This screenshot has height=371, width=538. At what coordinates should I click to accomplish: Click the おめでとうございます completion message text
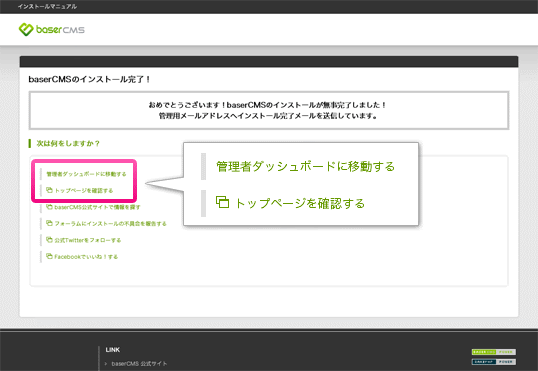click(267, 105)
